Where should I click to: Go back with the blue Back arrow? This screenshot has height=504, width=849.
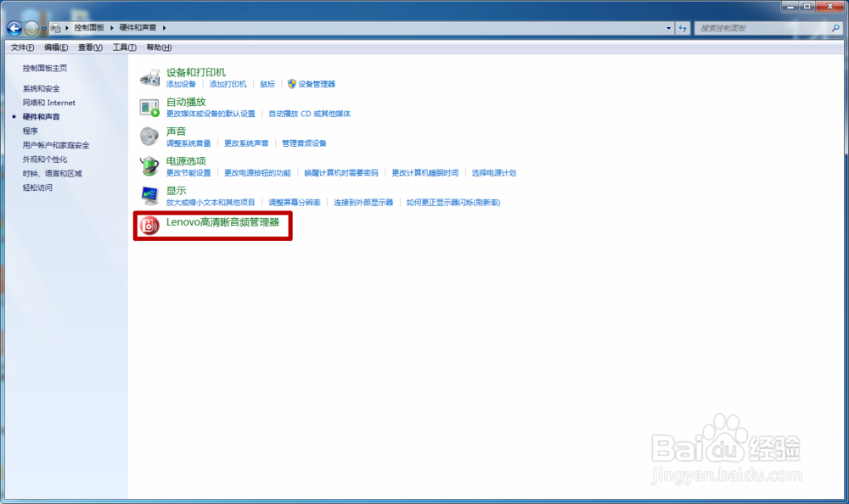coord(14,28)
